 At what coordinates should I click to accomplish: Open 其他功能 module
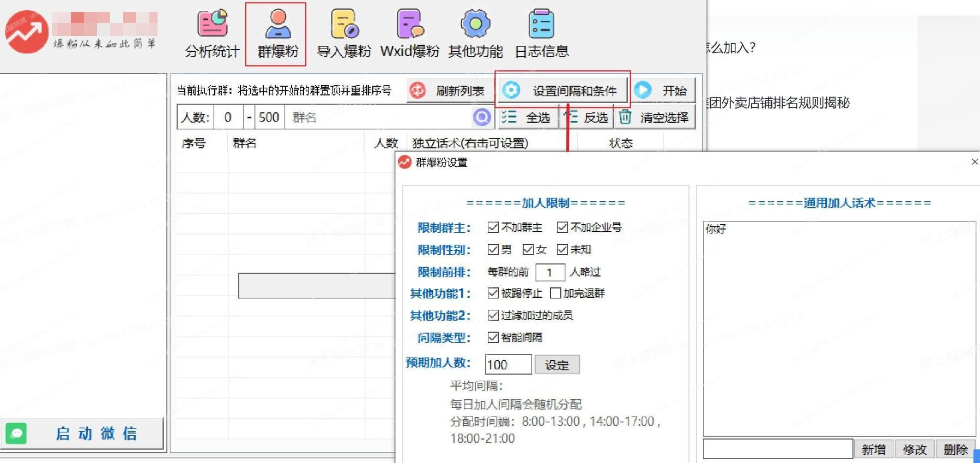click(x=476, y=34)
